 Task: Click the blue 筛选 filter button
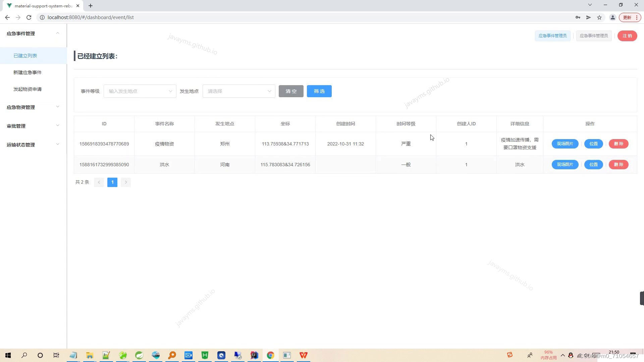pos(319,91)
